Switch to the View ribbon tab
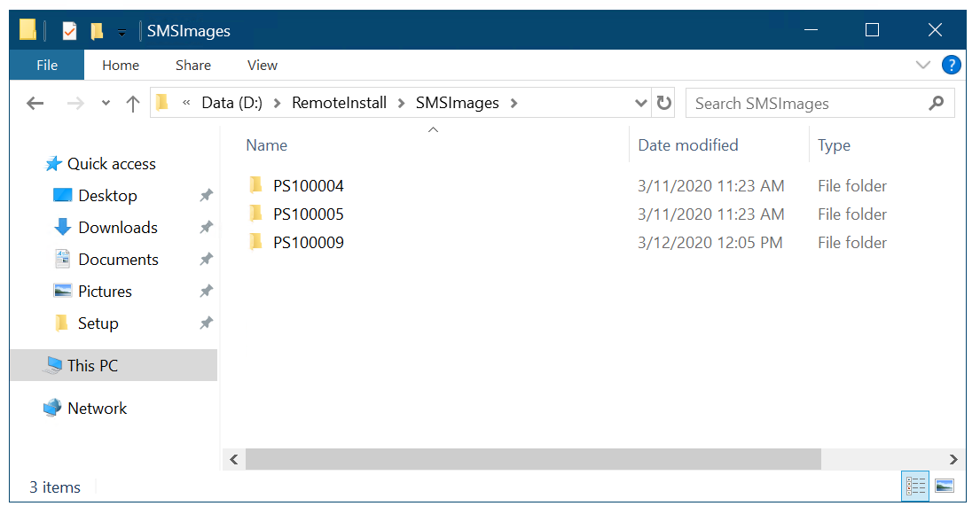This screenshot has width=980, height=514. tap(263, 65)
